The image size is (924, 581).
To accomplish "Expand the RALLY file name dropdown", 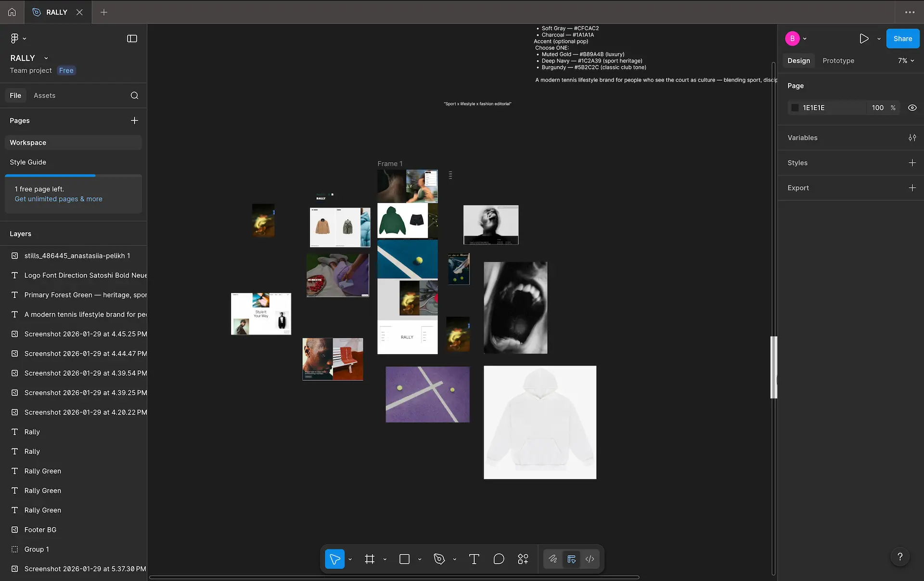I will tap(46, 58).
